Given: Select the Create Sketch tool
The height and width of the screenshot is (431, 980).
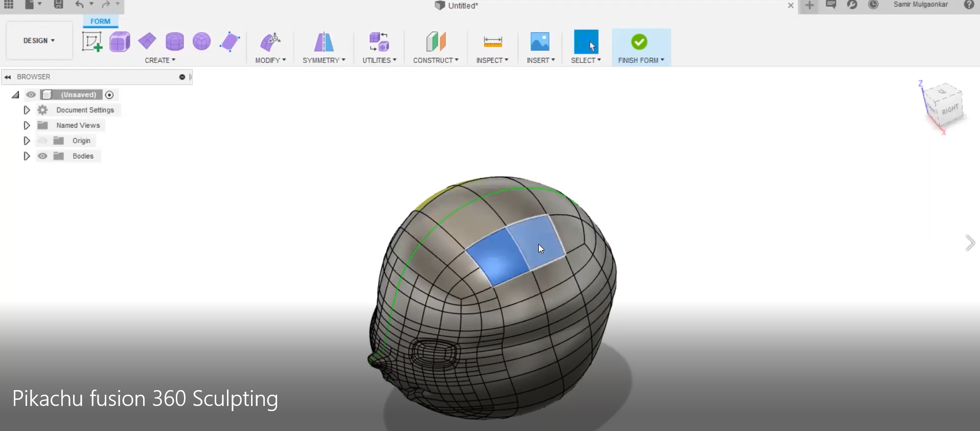Looking at the screenshot, I should pos(92,41).
